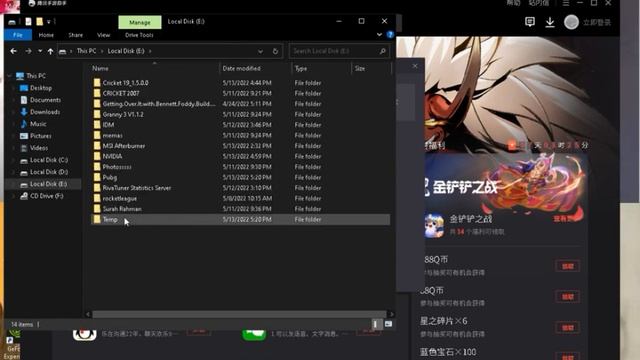
Task: Open the hamburger menu in background app titlebar
Action: coord(566,3)
